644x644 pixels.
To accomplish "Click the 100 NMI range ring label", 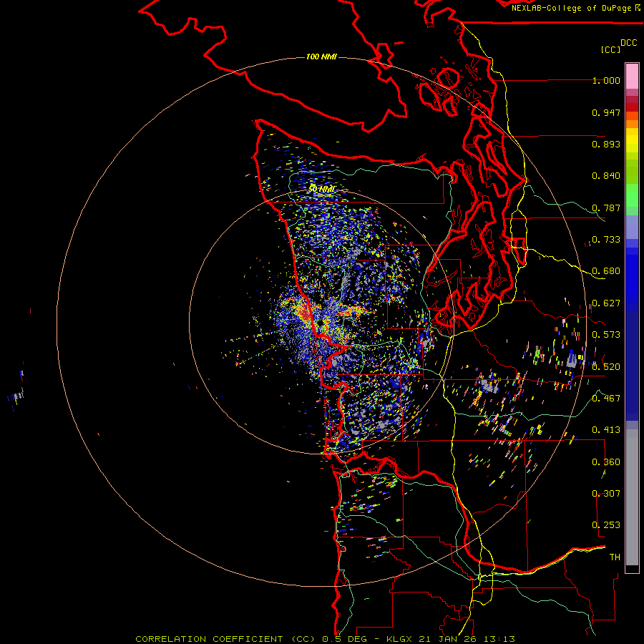I will coord(321,57).
